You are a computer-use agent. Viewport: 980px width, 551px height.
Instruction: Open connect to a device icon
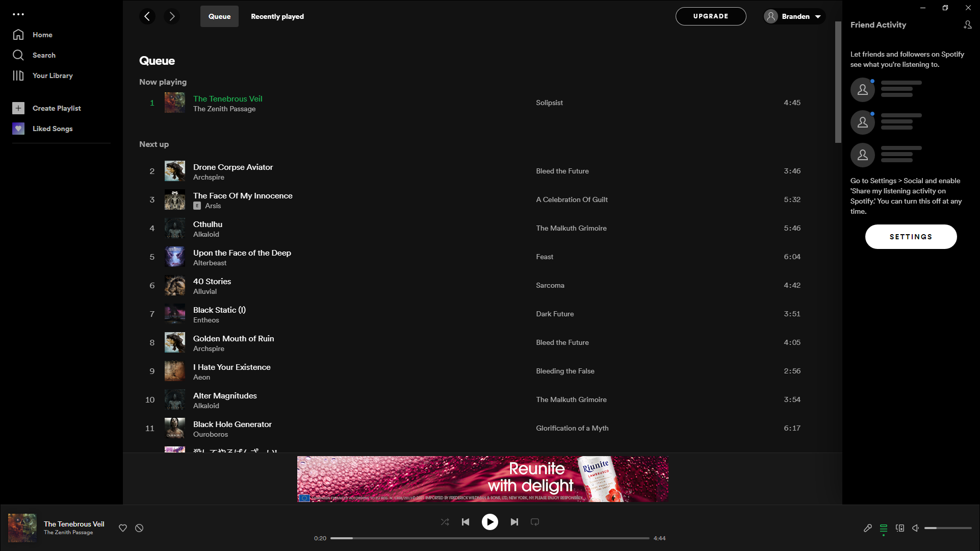(900, 528)
